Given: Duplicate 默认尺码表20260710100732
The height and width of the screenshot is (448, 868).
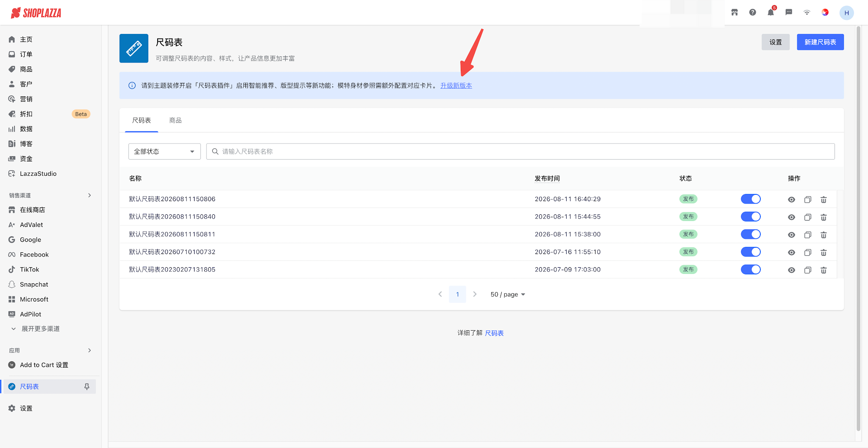Looking at the screenshot, I should pyautogui.click(x=808, y=252).
